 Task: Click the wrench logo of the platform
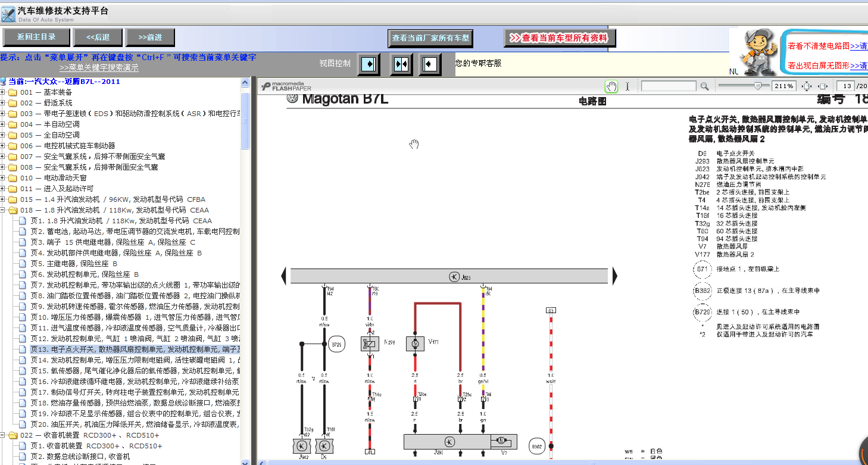click(x=8, y=14)
